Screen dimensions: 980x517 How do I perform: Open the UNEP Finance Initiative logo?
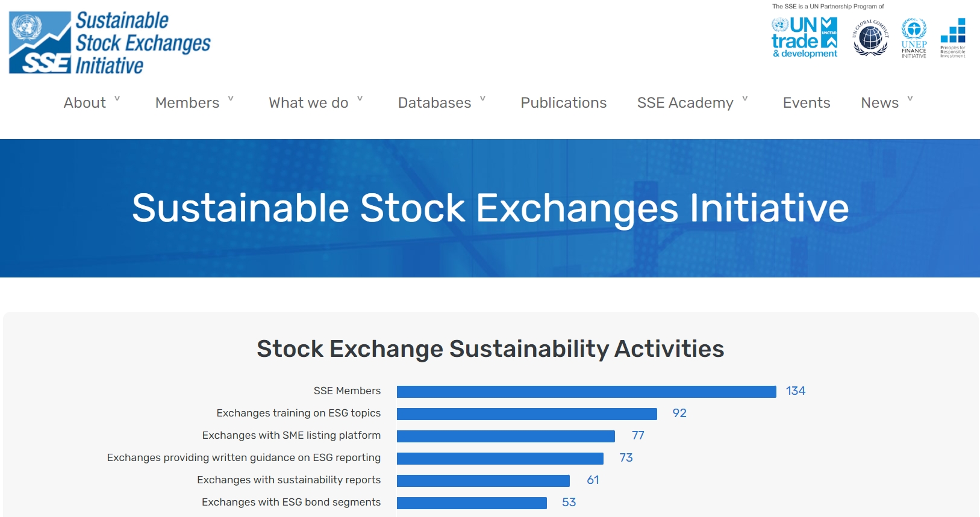(x=914, y=38)
